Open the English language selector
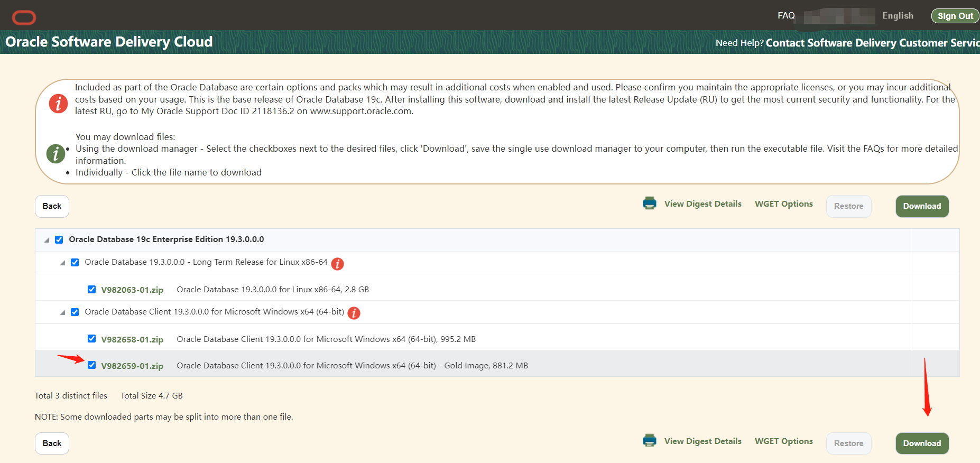 898,16
